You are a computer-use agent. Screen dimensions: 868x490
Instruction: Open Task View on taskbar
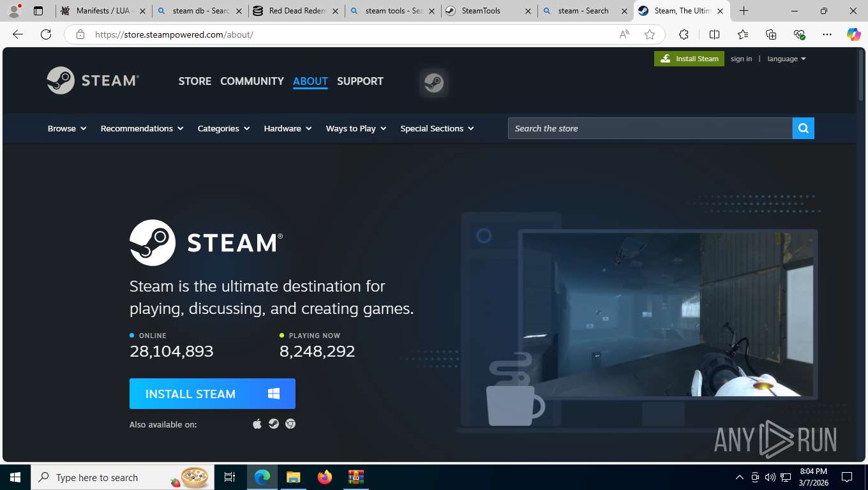click(230, 477)
